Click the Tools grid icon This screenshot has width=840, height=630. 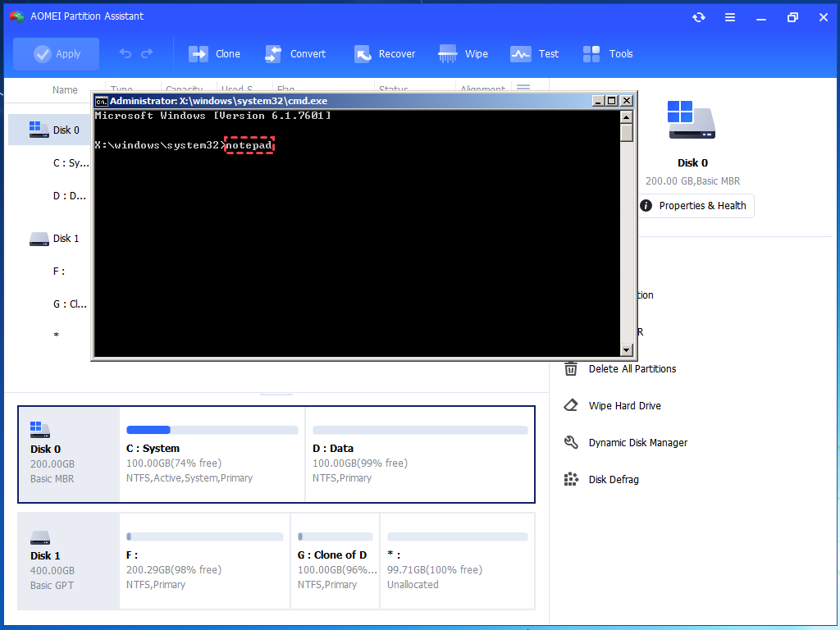tap(591, 54)
